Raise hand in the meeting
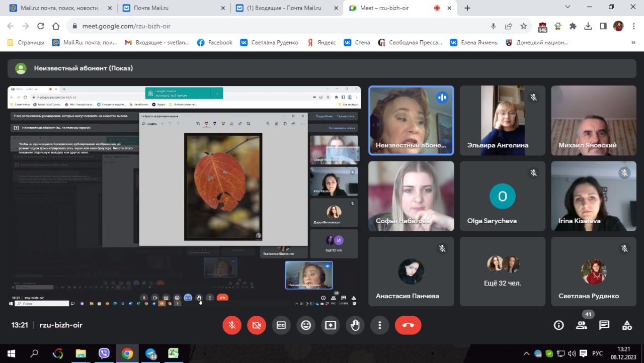Viewport: 644px width, 363px height. [x=355, y=325]
